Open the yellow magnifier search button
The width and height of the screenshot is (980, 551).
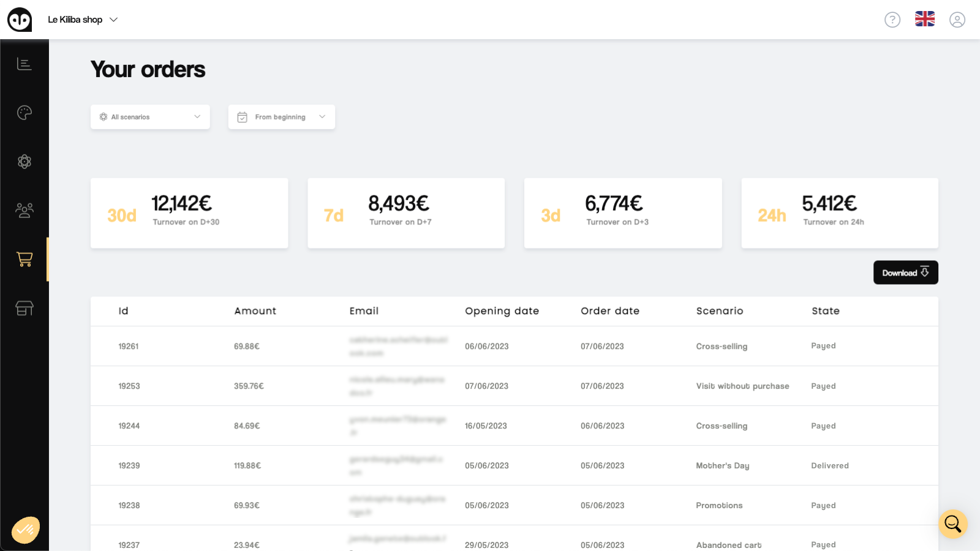click(952, 524)
